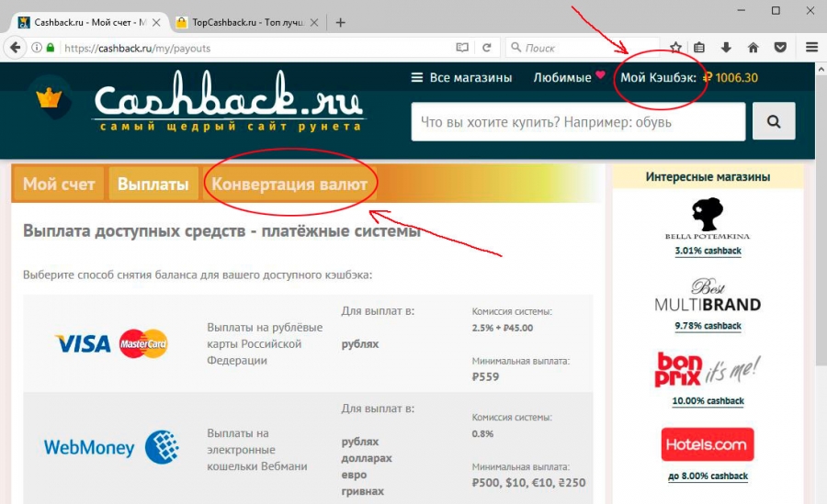This screenshot has width=827, height=504.
Task: Open the Любимые link
Action: (562, 77)
